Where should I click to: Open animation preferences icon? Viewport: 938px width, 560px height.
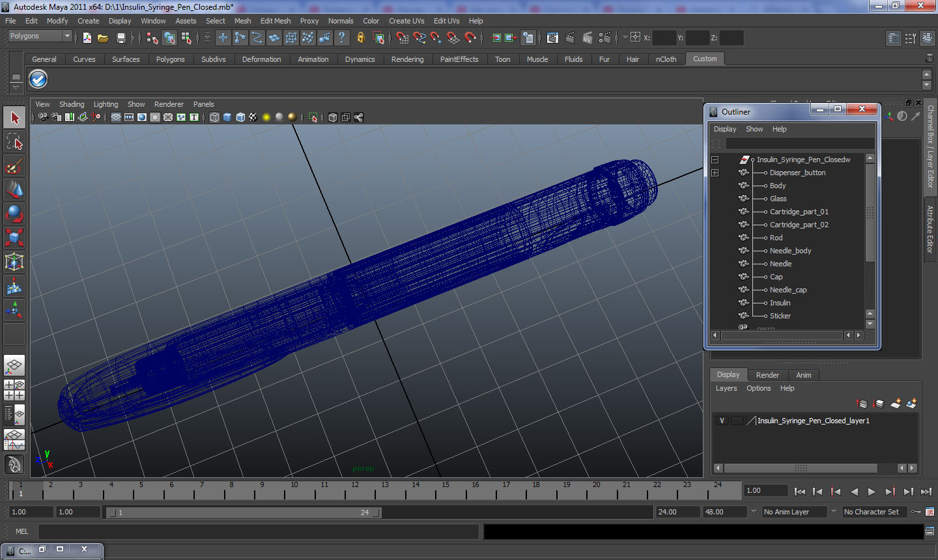(930, 512)
